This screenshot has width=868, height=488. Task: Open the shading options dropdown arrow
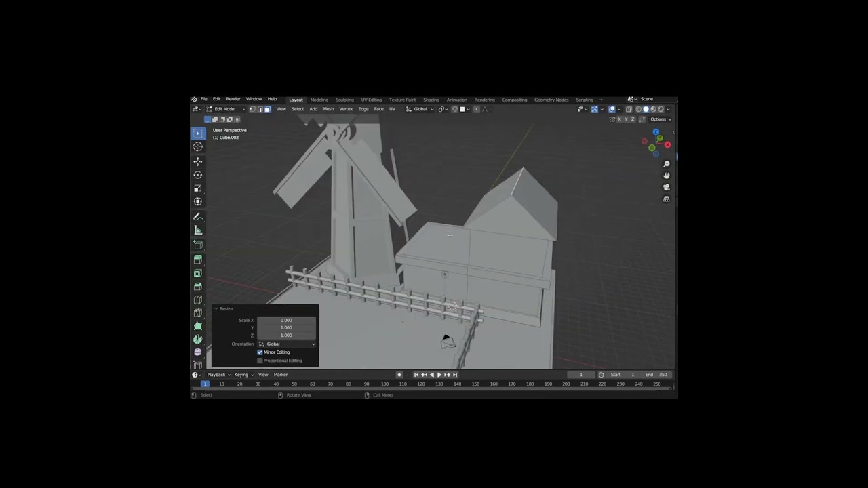[668, 109]
